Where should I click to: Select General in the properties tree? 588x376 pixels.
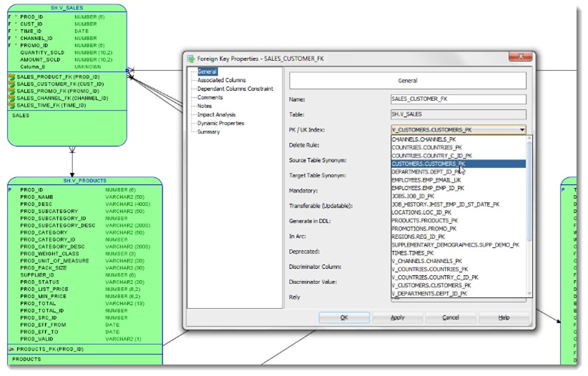tap(207, 71)
